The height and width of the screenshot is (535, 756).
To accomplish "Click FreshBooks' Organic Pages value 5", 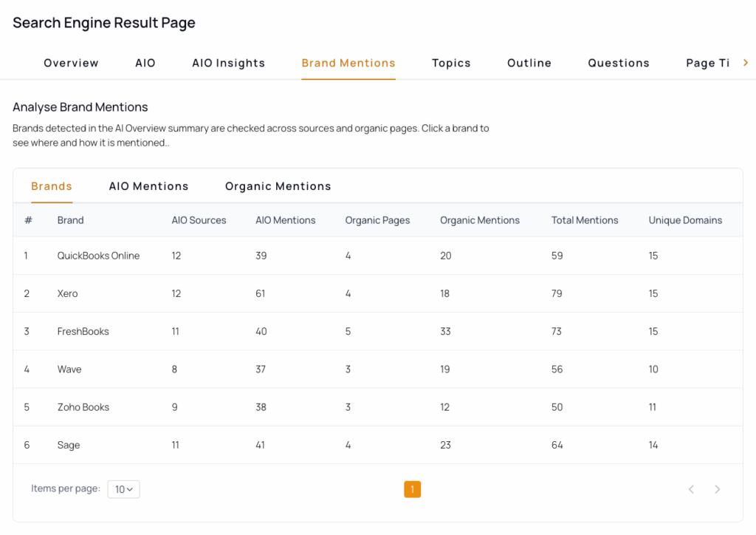I will (348, 332).
